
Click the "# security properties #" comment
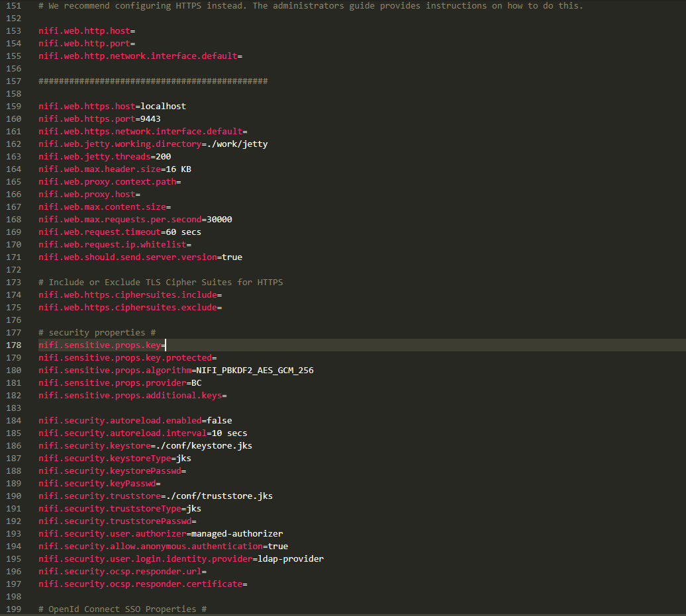(97, 333)
